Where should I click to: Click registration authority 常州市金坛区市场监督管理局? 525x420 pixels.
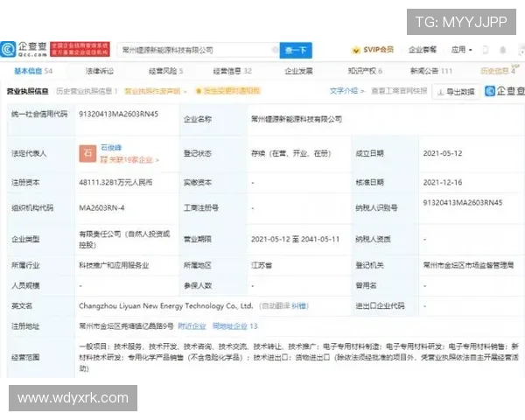pos(468,266)
